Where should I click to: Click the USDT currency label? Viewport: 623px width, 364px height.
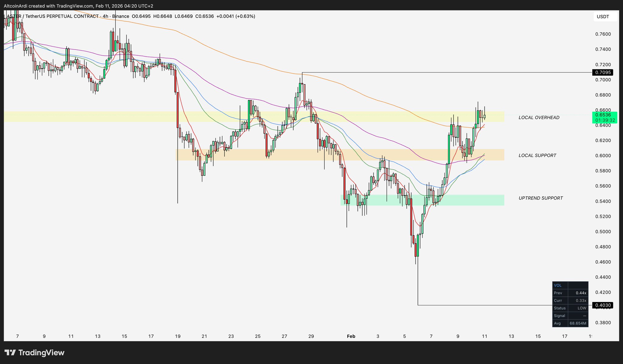coord(603,17)
